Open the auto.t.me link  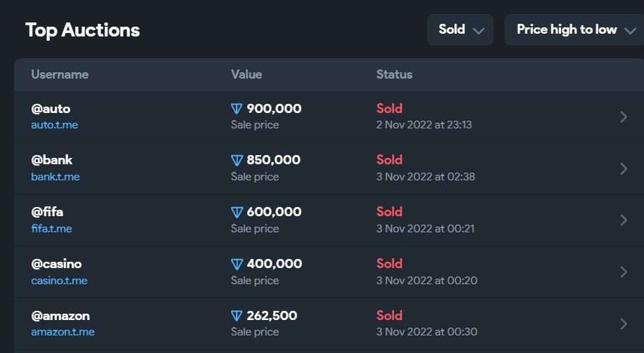point(55,125)
